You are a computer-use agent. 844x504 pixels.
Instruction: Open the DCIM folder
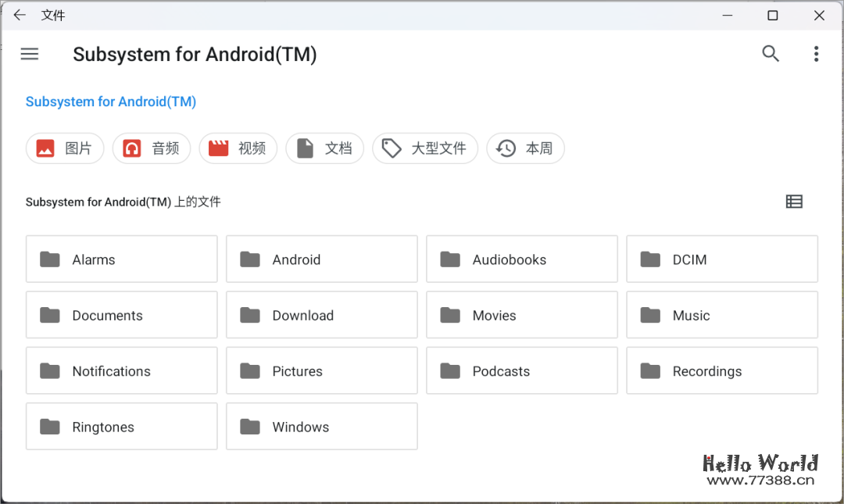tap(721, 259)
